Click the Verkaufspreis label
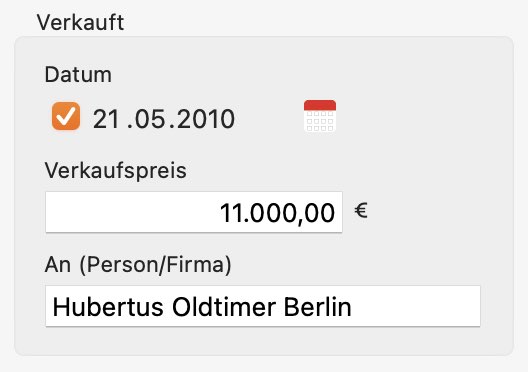This screenshot has width=528, height=372. point(116,170)
